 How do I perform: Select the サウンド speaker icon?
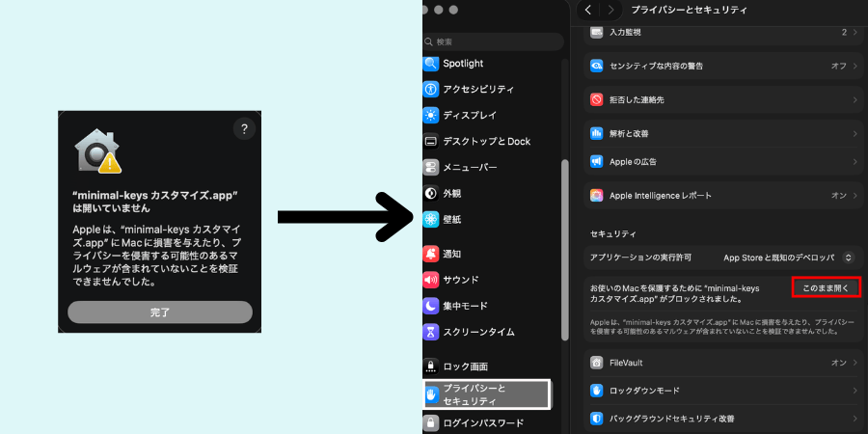tap(431, 280)
